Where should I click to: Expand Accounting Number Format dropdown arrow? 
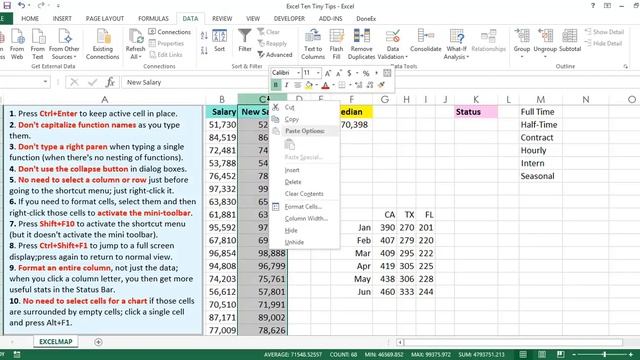pyautogui.click(x=357, y=73)
